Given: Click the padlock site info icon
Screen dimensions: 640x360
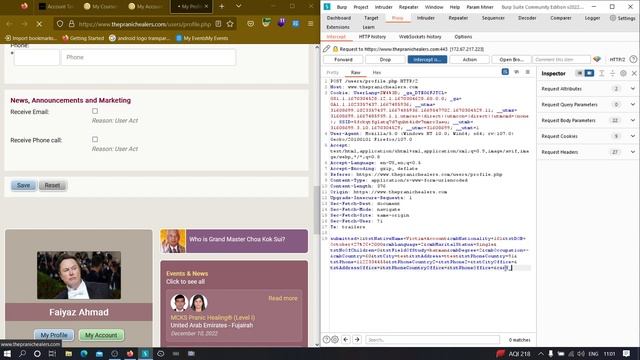Looking at the screenshot, I should (71, 24).
